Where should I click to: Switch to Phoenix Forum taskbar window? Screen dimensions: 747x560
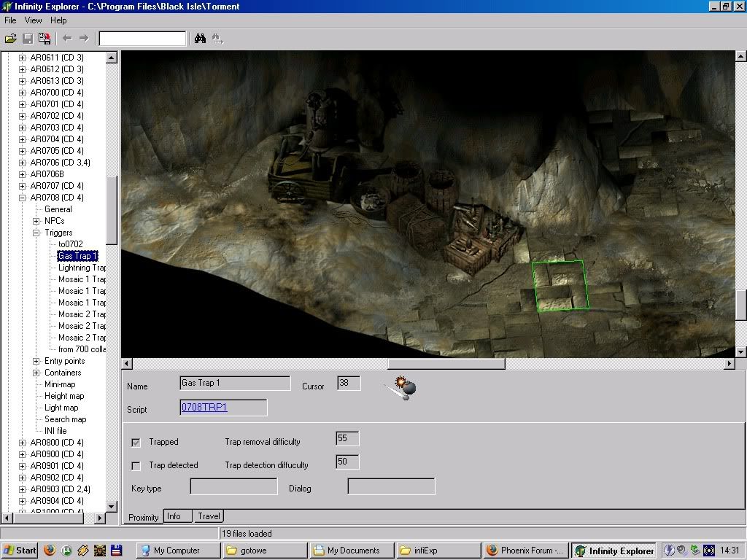tap(526, 551)
